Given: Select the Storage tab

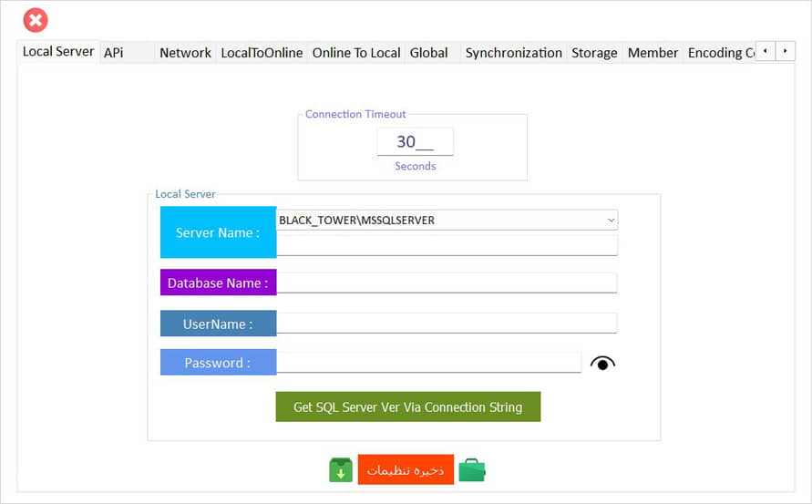Looking at the screenshot, I should click(x=594, y=53).
